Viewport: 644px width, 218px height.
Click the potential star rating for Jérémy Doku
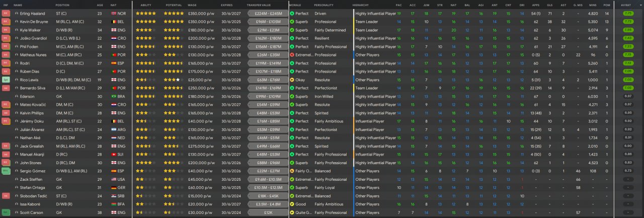tap(174, 121)
